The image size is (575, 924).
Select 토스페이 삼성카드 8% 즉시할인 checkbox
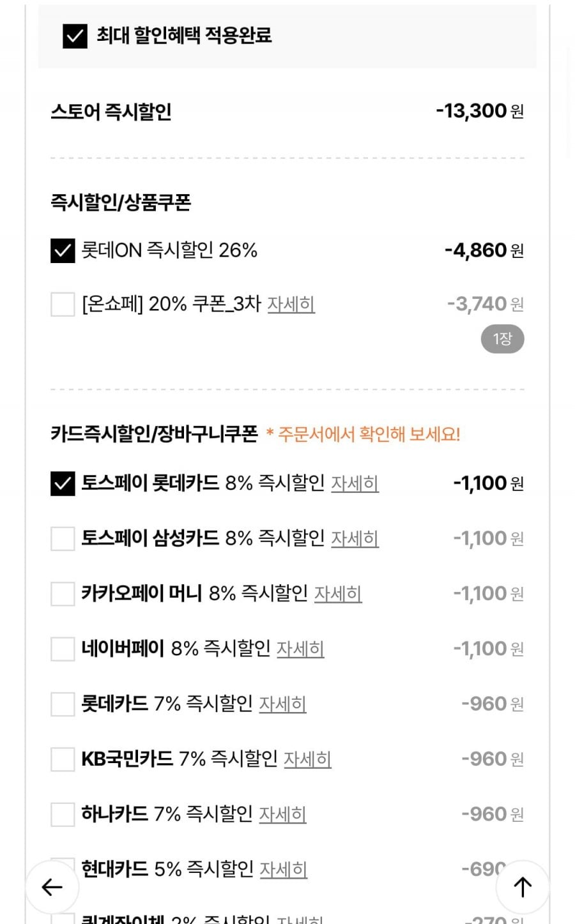click(63, 538)
